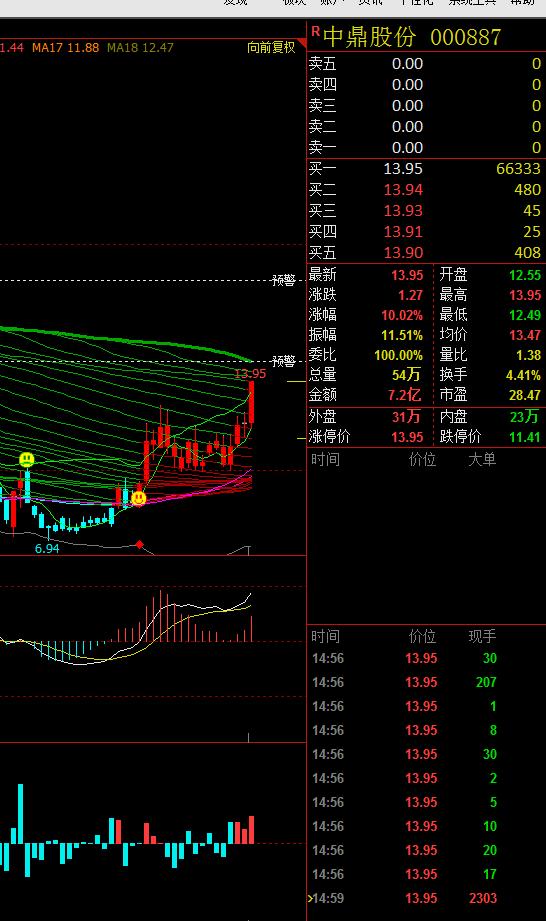Viewport: 546px width, 921px height.
Task: Click the arrow marker beside 14:59 trade
Action: (309, 898)
